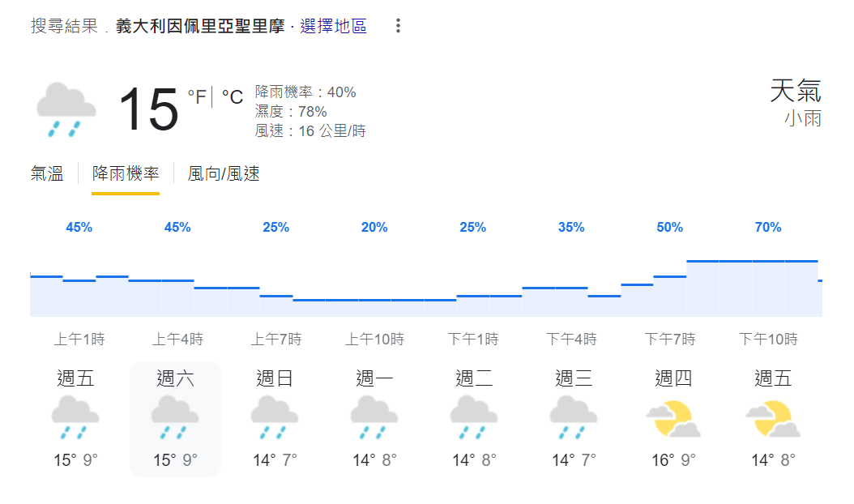This screenshot has height=504, width=854.
Task: Toggle 週二 rainy forecast selection
Action: (472, 418)
